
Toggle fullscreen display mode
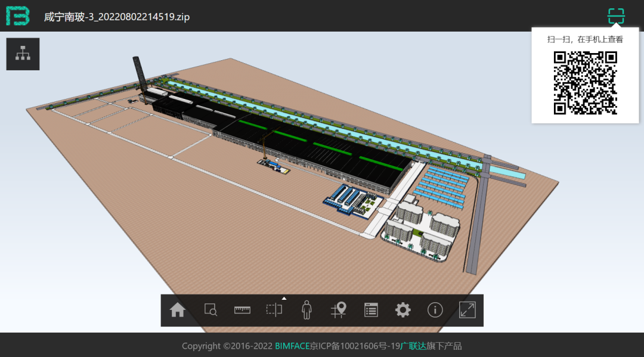point(467,310)
